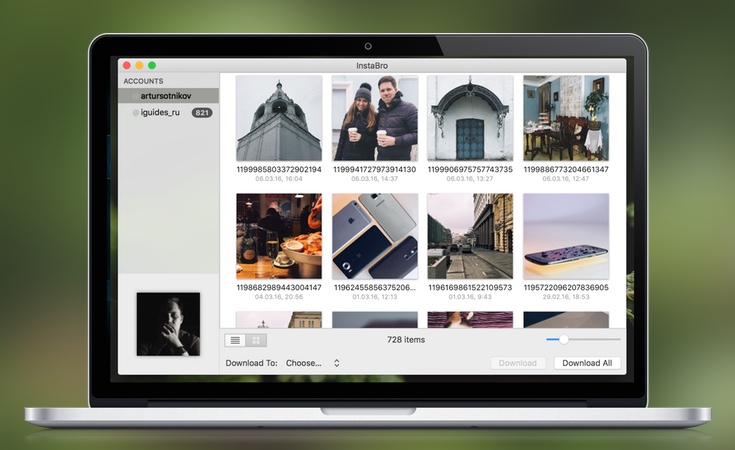Viewport: 735px width, 450px height.
Task: Close the InstaBro window
Action: click(x=127, y=65)
